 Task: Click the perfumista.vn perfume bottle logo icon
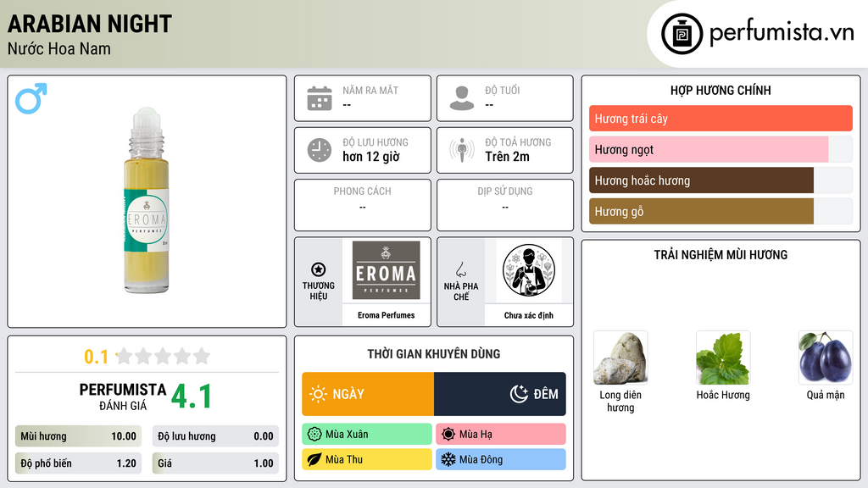point(682,34)
